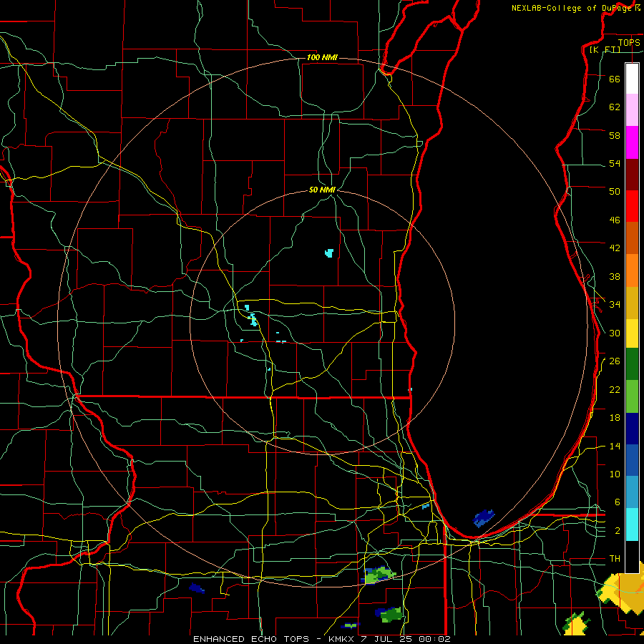Click the 42 legend value
This screenshot has width=644, height=644.
click(615, 248)
